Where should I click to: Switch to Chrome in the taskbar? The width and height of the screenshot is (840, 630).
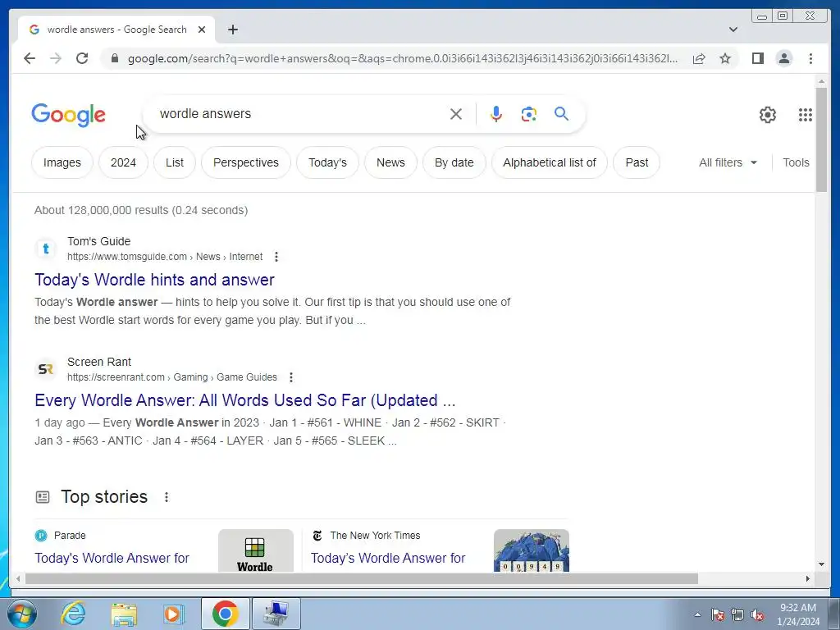(x=225, y=614)
